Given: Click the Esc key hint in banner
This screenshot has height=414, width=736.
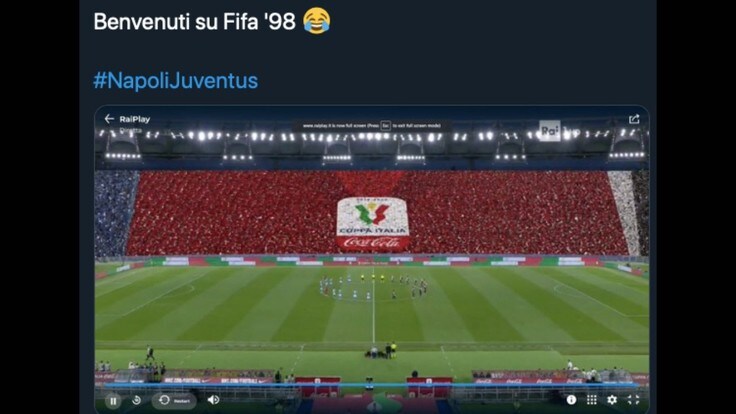Looking at the screenshot, I should tap(385, 126).
